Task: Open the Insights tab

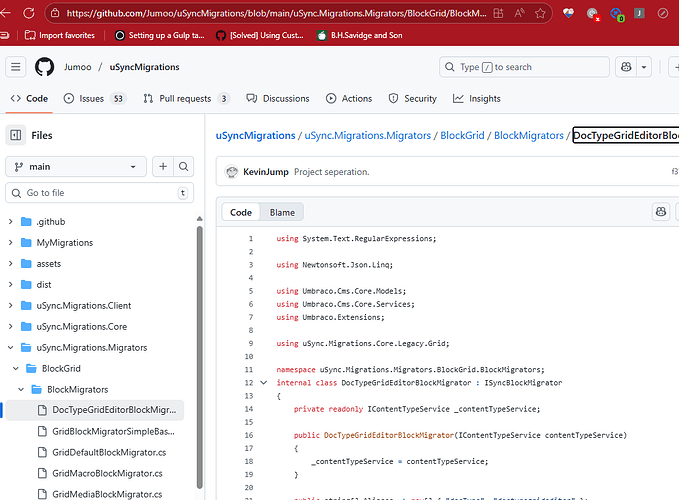Action: click(x=477, y=99)
